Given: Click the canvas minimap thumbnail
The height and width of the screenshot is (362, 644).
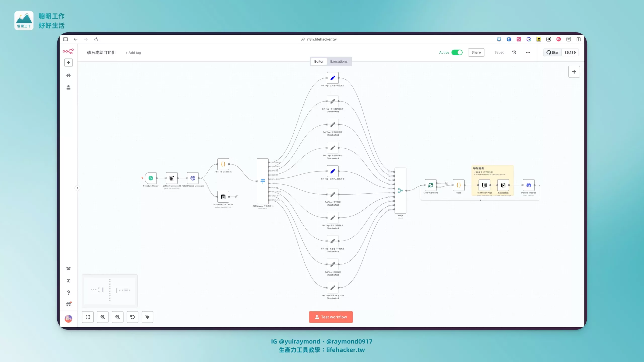Looking at the screenshot, I should click(110, 291).
